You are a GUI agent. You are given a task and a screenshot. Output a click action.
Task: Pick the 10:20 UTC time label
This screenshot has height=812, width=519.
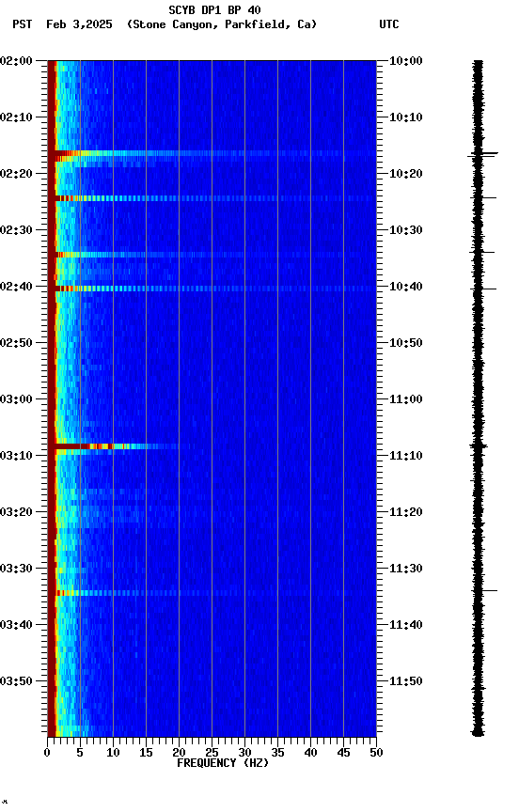click(x=405, y=174)
